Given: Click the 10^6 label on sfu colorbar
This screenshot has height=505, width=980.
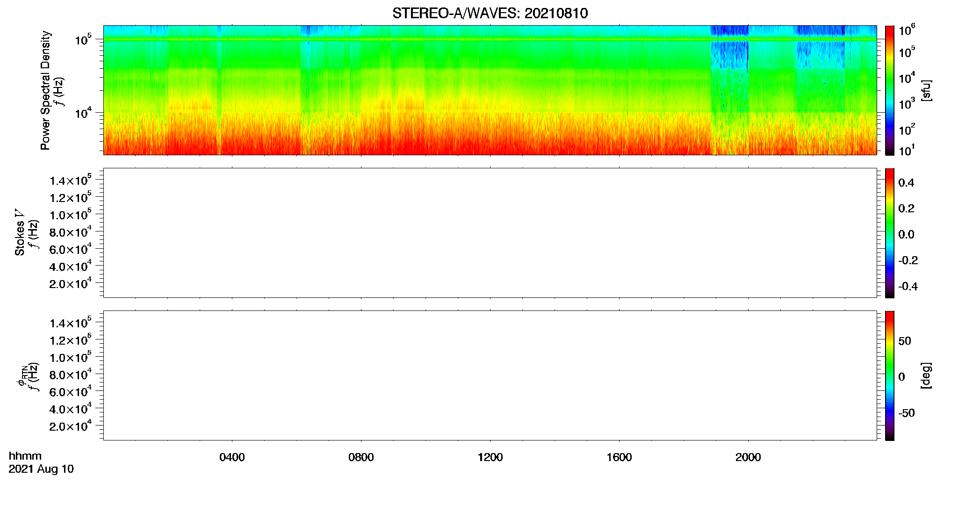Looking at the screenshot, I should (907, 30).
